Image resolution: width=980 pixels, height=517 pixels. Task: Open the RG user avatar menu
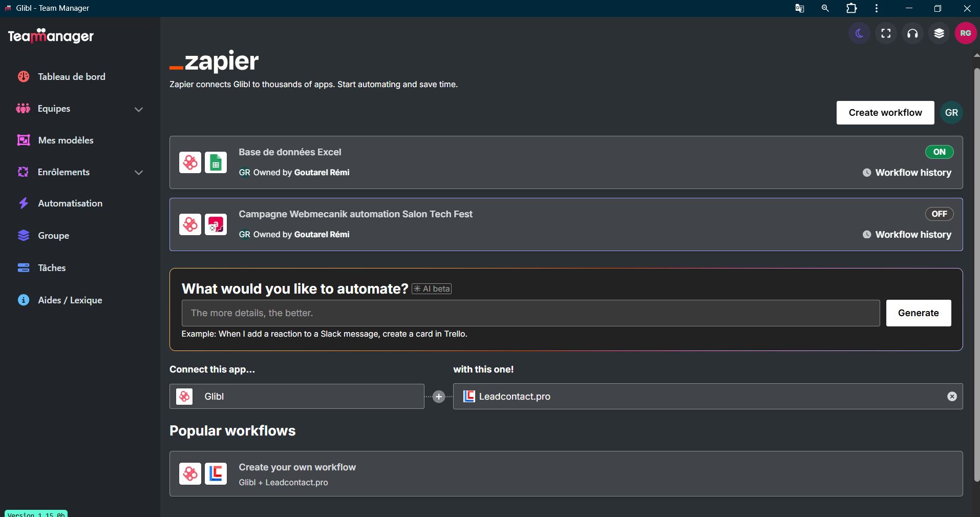(966, 34)
